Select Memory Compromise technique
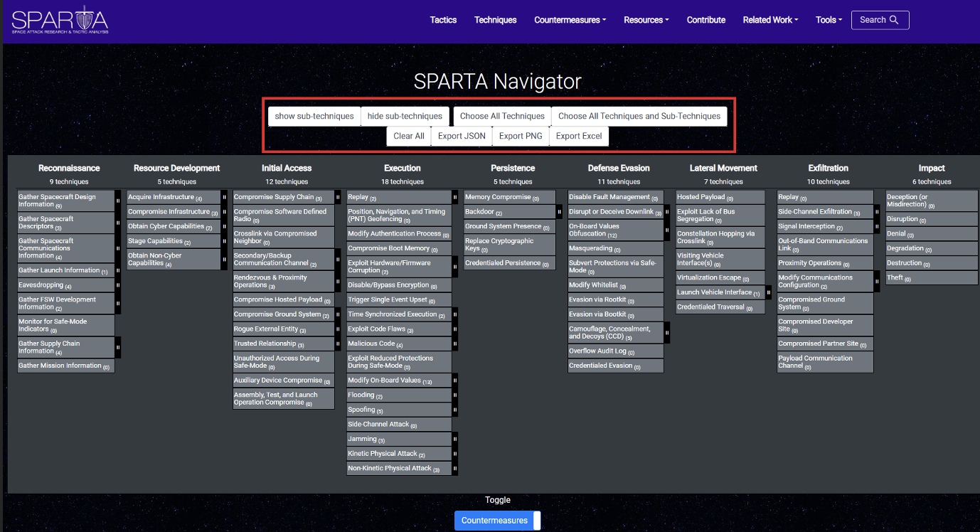Screen dimensions: 980x532 click(x=510, y=197)
